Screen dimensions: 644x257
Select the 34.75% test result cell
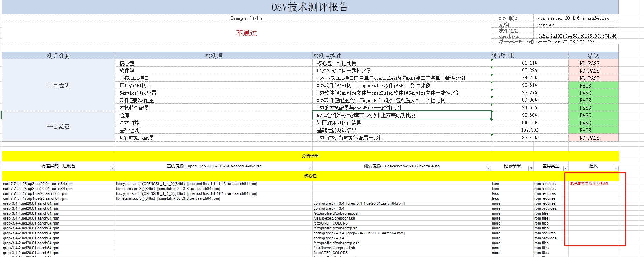click(x=529, y=78)
